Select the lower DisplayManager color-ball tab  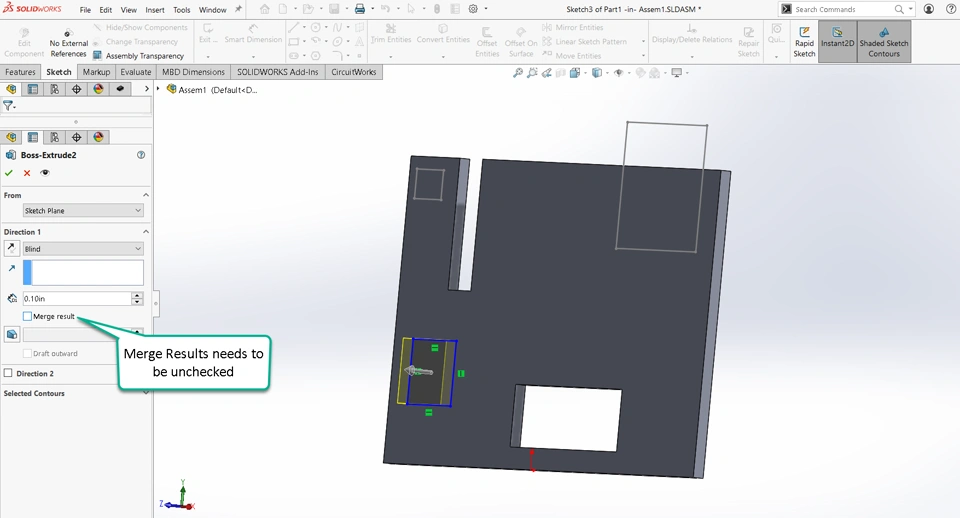coord(99,137)
